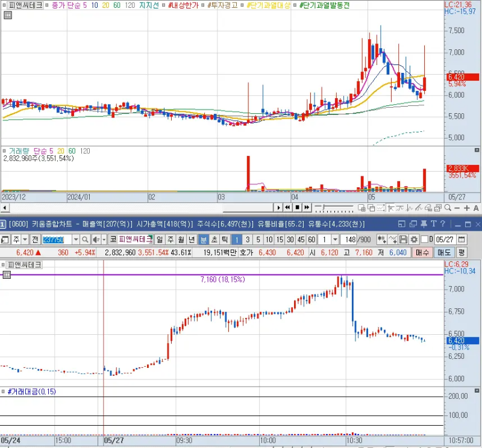The width and height of the screenshot is (482, 448).
Task: Click the 'T' font icon in the title bar
Action: click(434, 224)
